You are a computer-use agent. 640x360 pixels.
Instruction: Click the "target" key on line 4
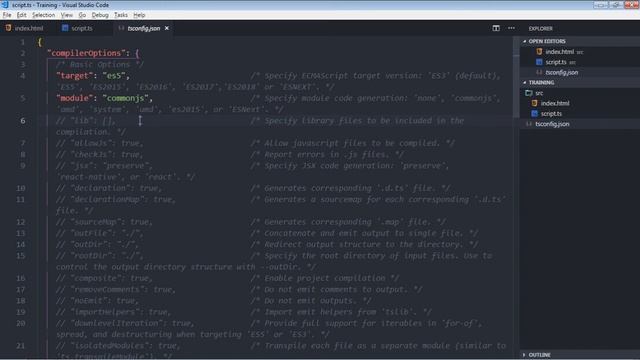tap(75, 76)
